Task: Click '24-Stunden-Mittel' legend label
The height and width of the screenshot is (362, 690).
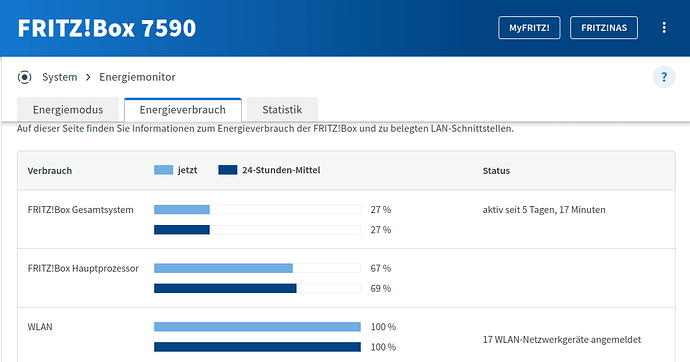Action: coord(281,170)
